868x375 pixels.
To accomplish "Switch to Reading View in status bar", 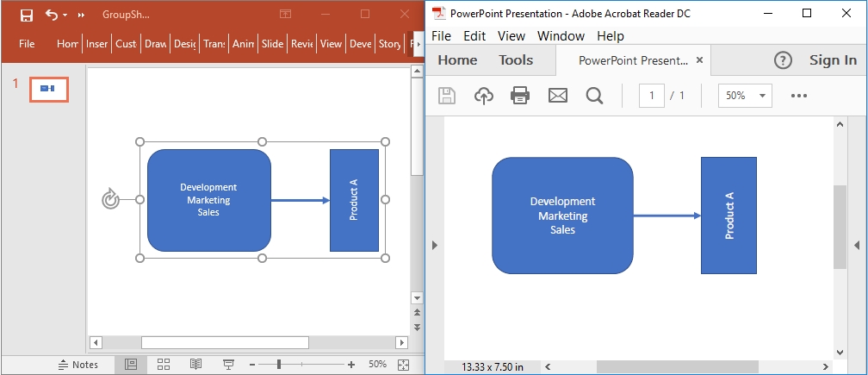I will [x=195, y=365].
